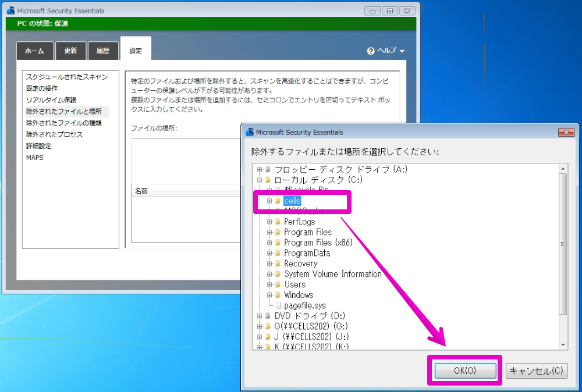Open 詳細設定 in the settings list
Screen dimensions: 582x392
[38, 146]
